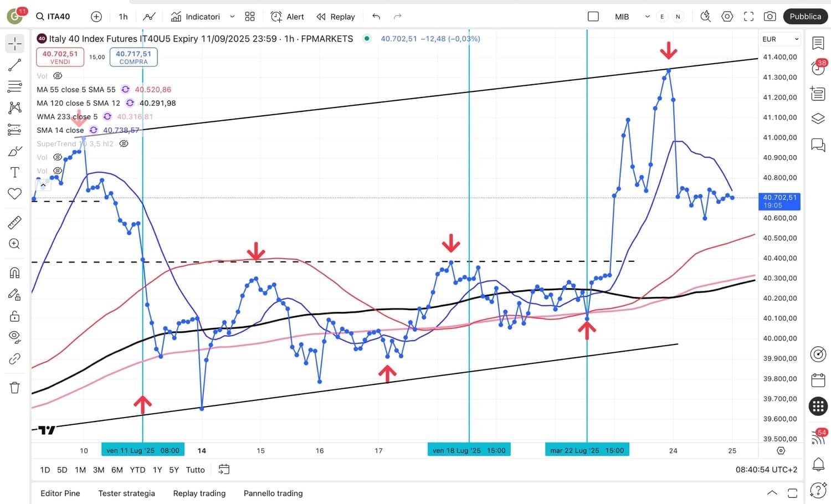Select the 1D time range
831x504 pixels.
(x=45, y=470)
